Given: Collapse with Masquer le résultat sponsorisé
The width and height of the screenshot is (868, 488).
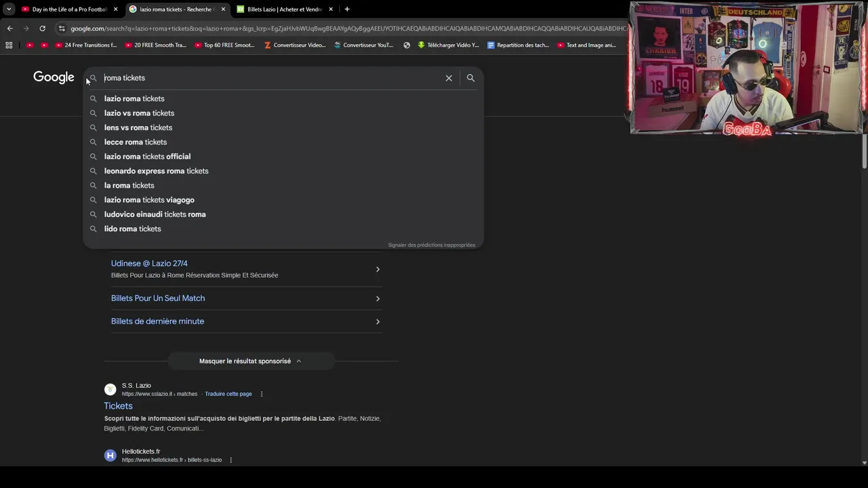Looking at the screenshot, I should pyautogui.click(x=251, y=361).
